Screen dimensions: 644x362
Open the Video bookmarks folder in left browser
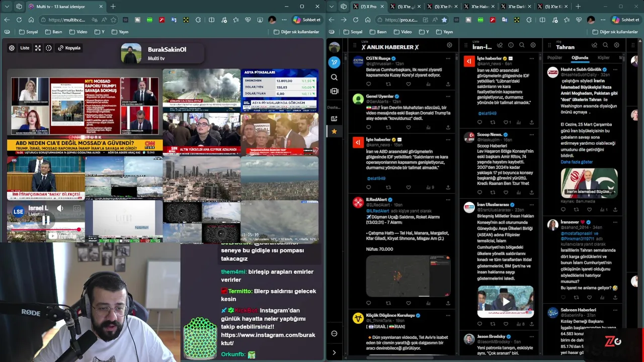tap(78, 32)
